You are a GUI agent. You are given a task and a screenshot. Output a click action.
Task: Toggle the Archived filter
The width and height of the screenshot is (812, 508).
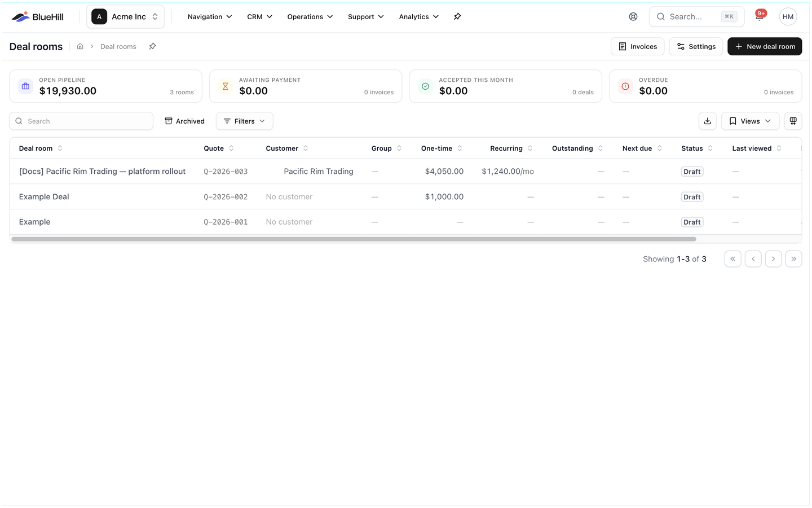point(184,121)
